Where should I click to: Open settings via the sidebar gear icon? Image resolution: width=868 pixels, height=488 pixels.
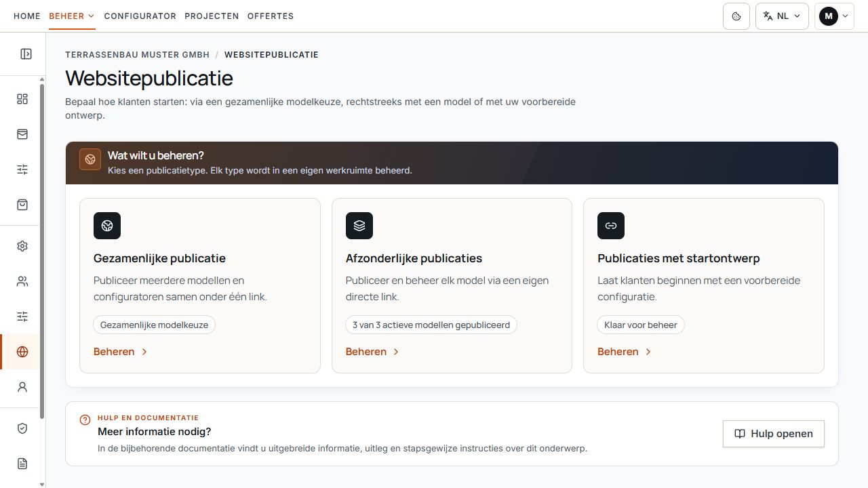22,246
